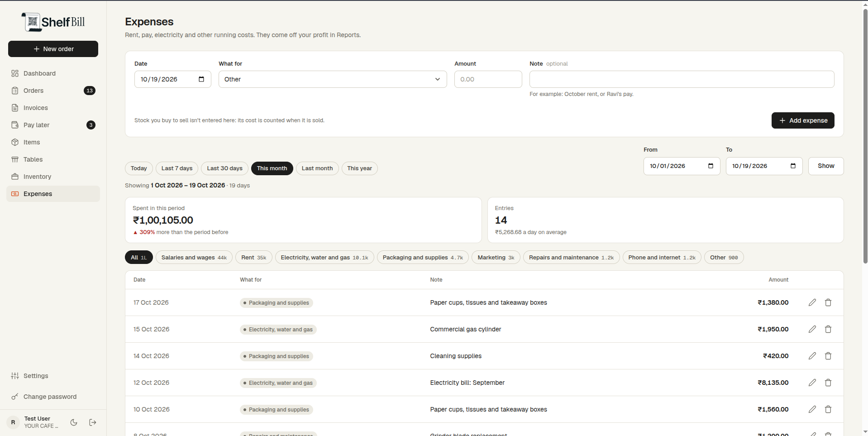Edit the 10 Oct 2026 expense entry
The image size is (868, 436).
tap(812, 409)
